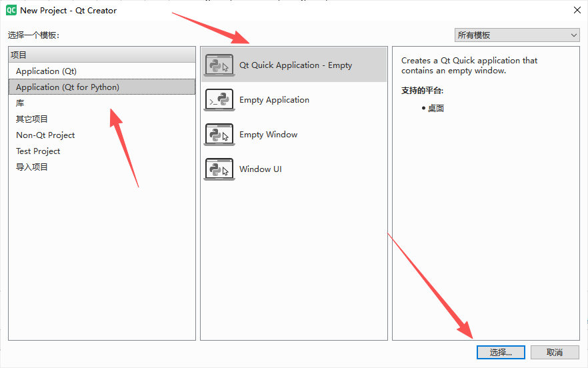The width and height of the screenshot is (588, 368).
Task: Click the 项目 list header
Action: (x=102, y=55)
